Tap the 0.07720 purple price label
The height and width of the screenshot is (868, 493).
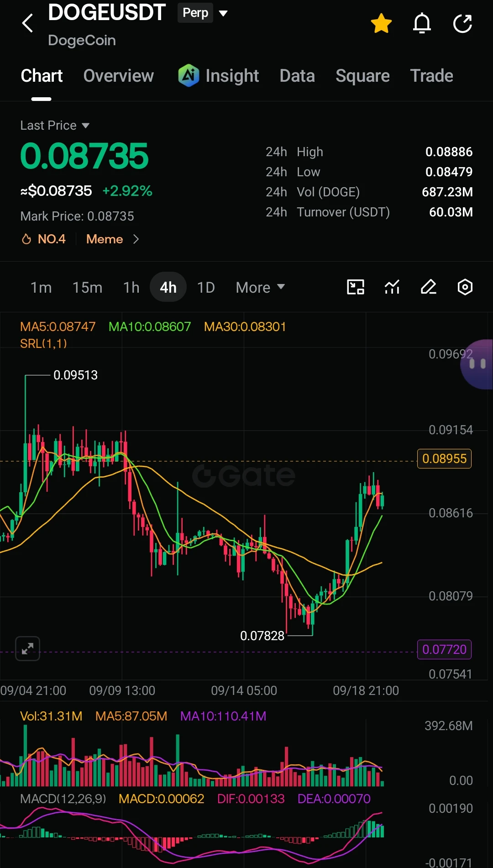(x=444, y=649)
